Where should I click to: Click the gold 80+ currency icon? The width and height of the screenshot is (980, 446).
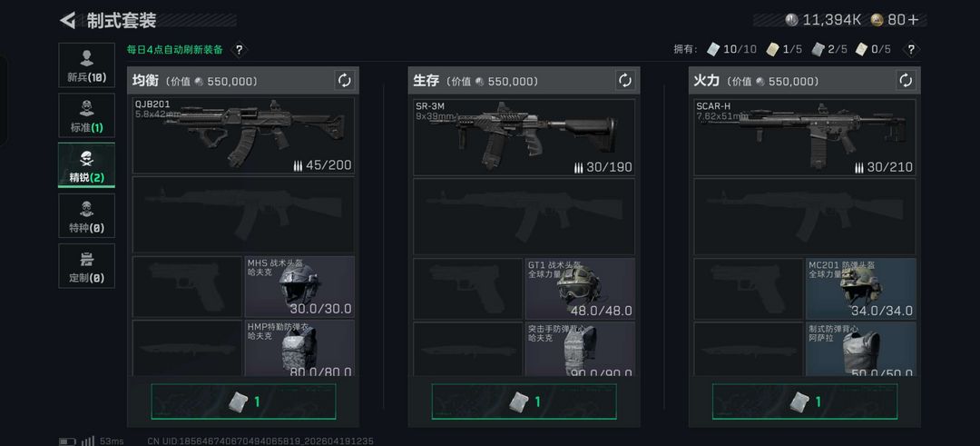coord(877,20)
